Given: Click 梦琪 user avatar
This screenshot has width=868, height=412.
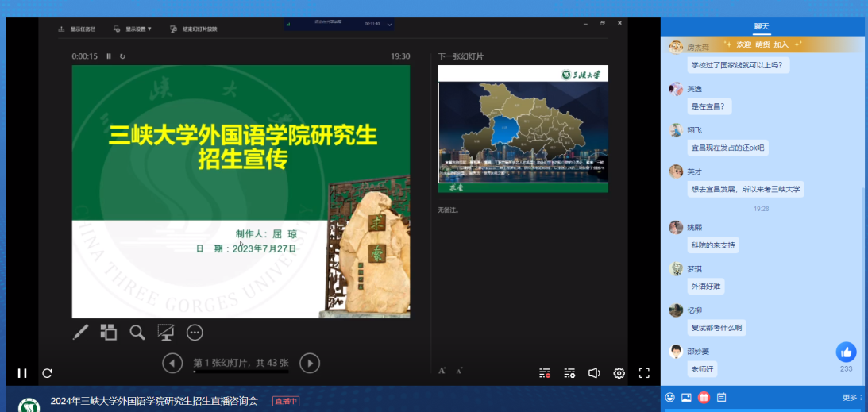Looking at the screenshot, I should click(x=676, y=269).
